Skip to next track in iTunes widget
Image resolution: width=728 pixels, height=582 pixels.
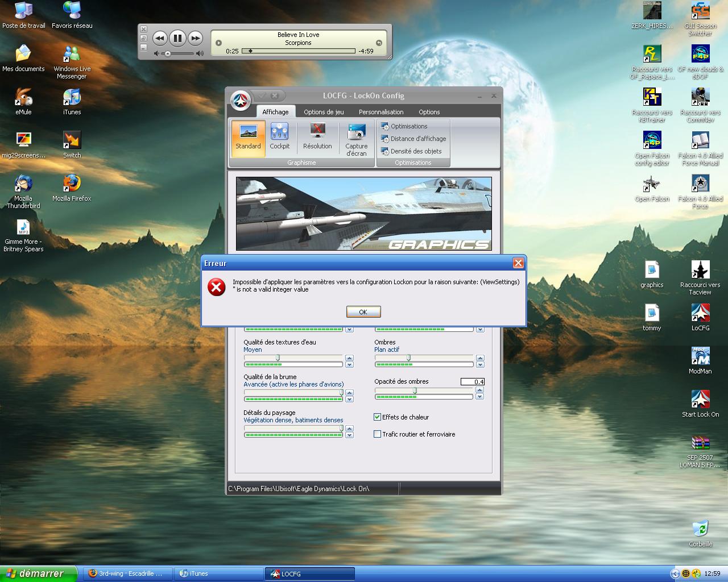pyautogui.click(x=195, y=38)
